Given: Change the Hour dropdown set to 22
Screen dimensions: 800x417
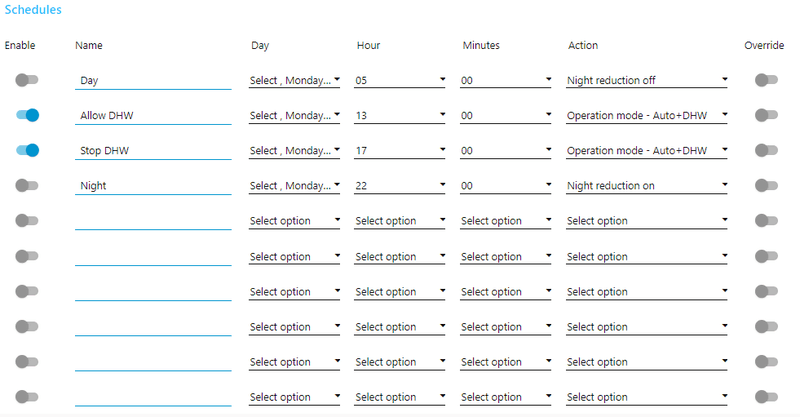Looking at the screenshot, I should click(x=400, y=185).
